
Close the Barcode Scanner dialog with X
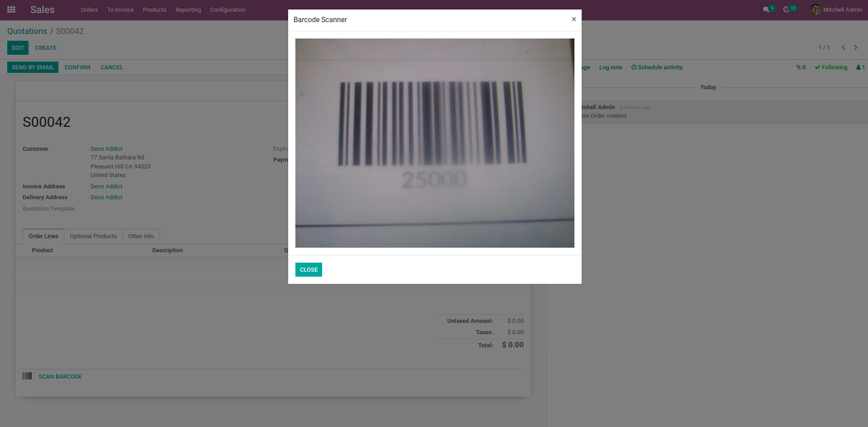click(574, 19)
